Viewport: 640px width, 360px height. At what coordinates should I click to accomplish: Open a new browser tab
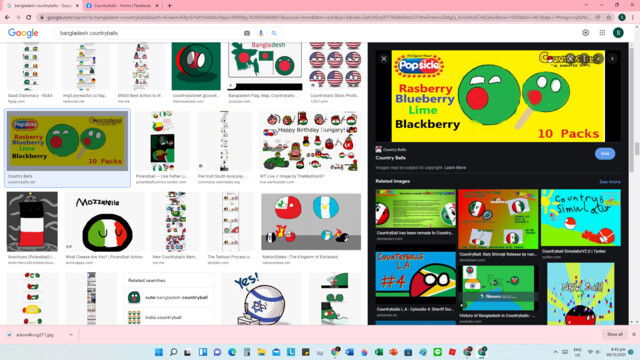pyautogui.click(x=169, y=6)
